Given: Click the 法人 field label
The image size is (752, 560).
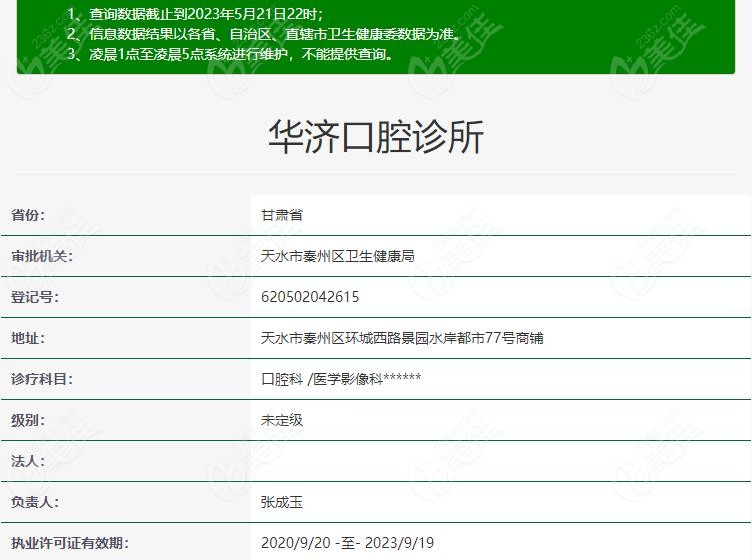Looking at the screenshot, I should (x=28, y=461).
